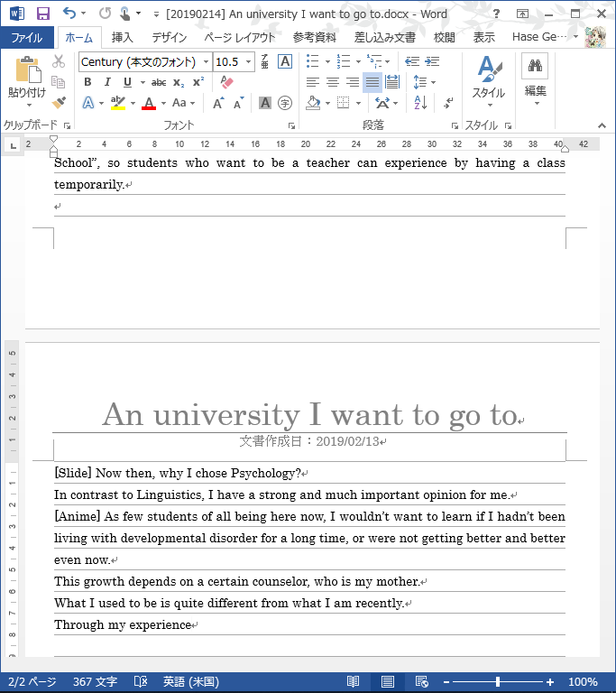Screen dimensions: 616x693
Task: Click the Center alignment icon
Action: coord(333,82)
